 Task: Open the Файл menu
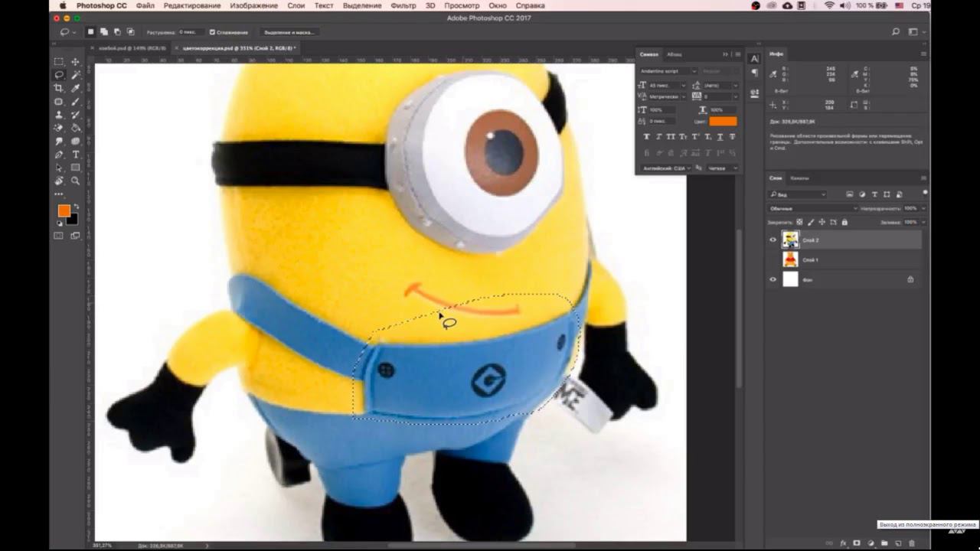click(x=145, y=5)
